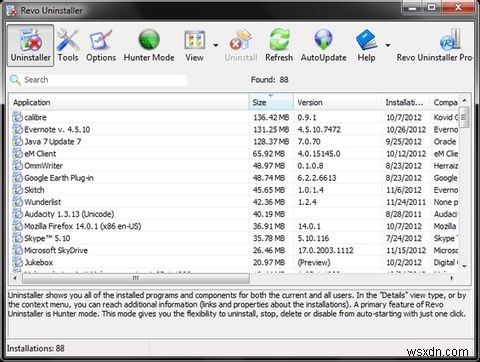Screen dimensions: 480x362
Task: Click the Found: 88 label
Action: pos(269,80)
